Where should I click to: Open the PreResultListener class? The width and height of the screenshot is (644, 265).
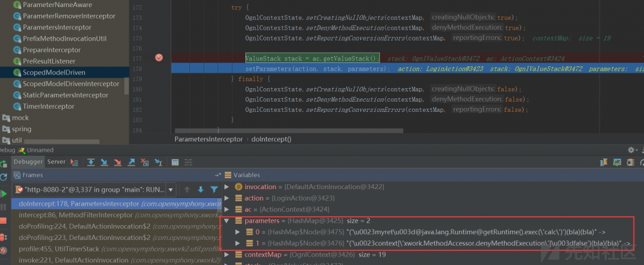tap(49, 61)
